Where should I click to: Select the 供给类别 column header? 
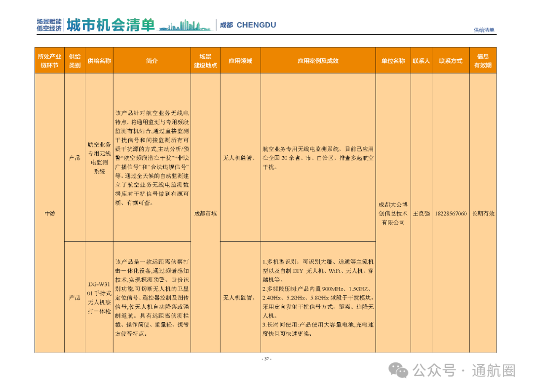coord(75,61)
